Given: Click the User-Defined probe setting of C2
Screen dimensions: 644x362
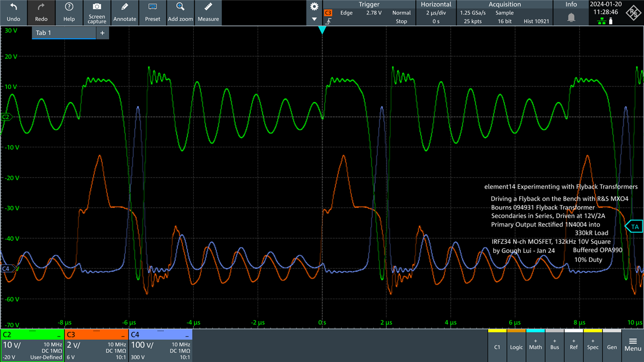Looking at the screenshot, I should 46,357.
